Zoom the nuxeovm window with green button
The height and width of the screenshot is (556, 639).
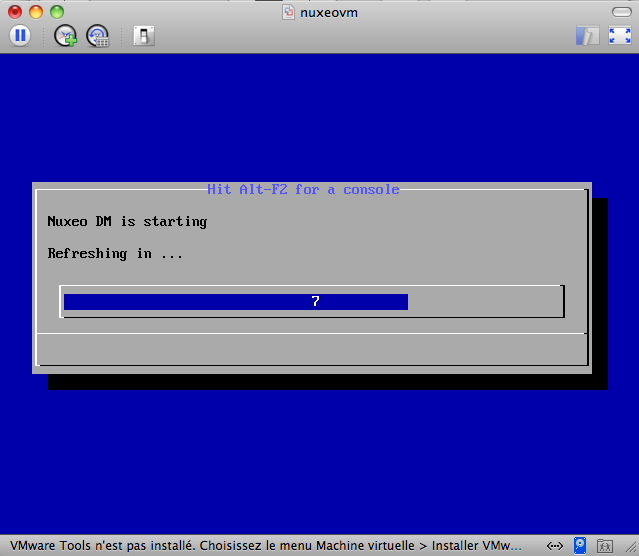(x=57, y=12)
